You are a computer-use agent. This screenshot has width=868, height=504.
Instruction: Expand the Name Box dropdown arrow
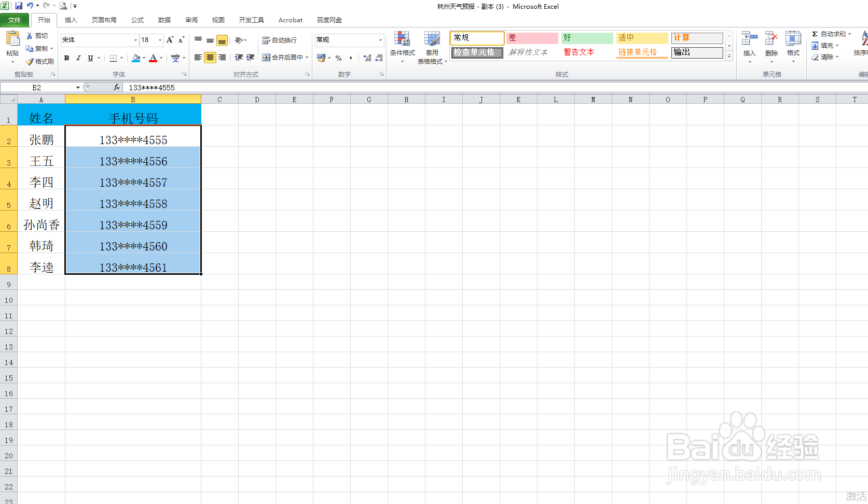[x=78, y=88]
